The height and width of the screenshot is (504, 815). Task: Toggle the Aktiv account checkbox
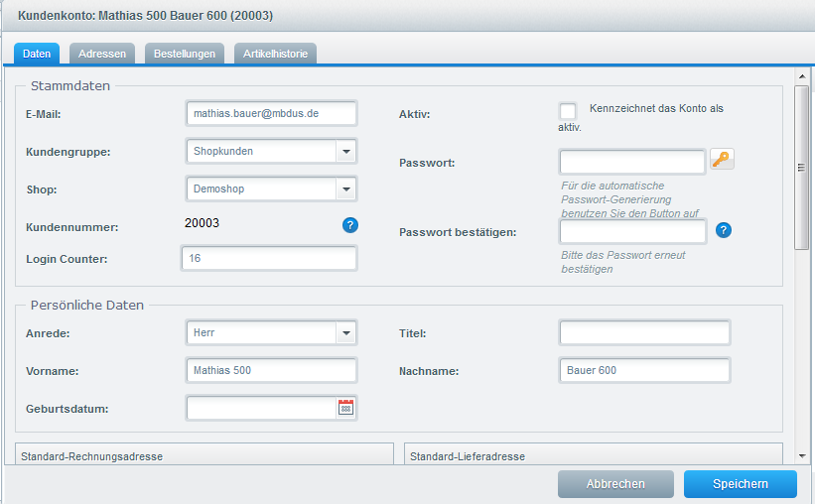[x=568, y=111]
